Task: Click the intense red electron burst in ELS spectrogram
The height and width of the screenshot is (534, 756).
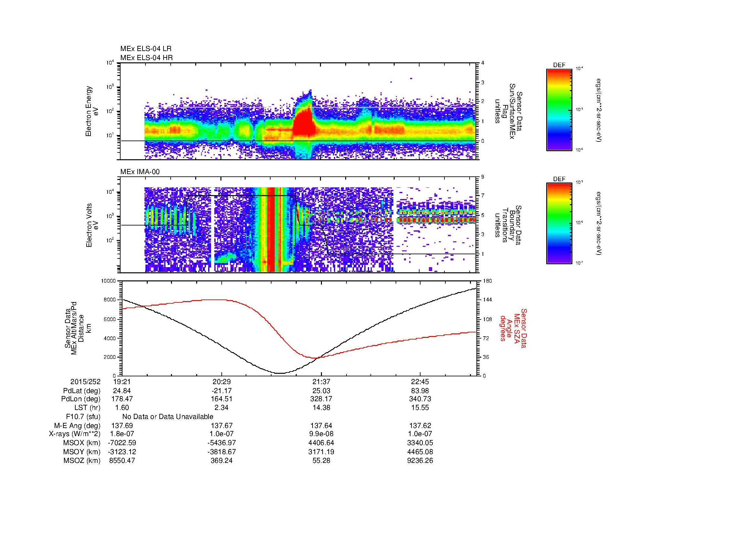Action: (303, 123)
